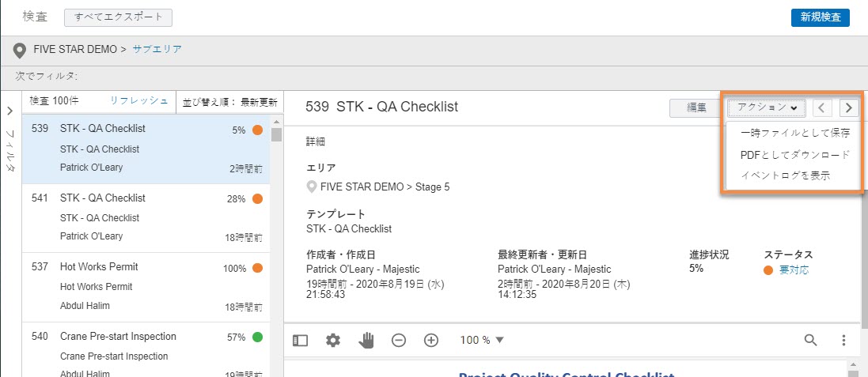Click the 新規検査 button
This screenshot has height=377, width=868.
point(820,17)
